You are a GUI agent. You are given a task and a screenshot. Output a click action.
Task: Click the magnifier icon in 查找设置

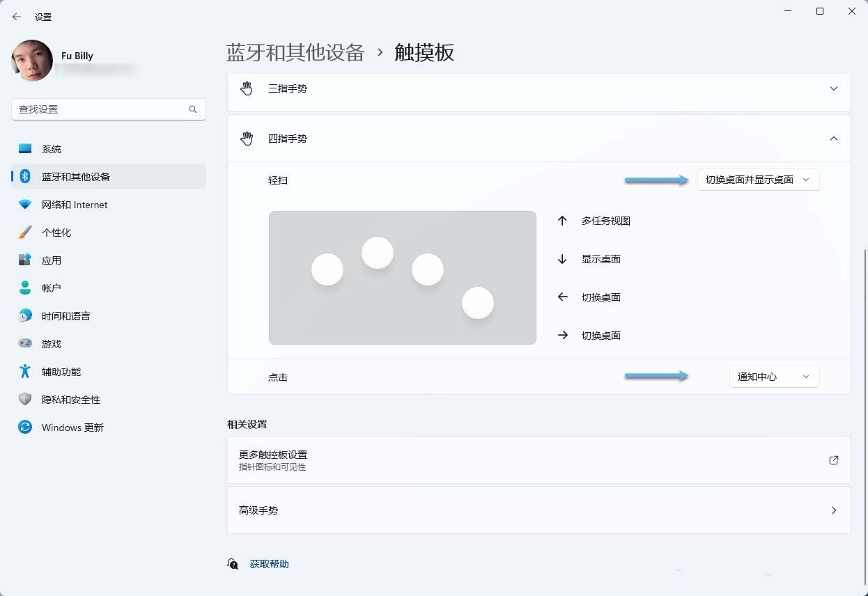(x=193, y=109)
